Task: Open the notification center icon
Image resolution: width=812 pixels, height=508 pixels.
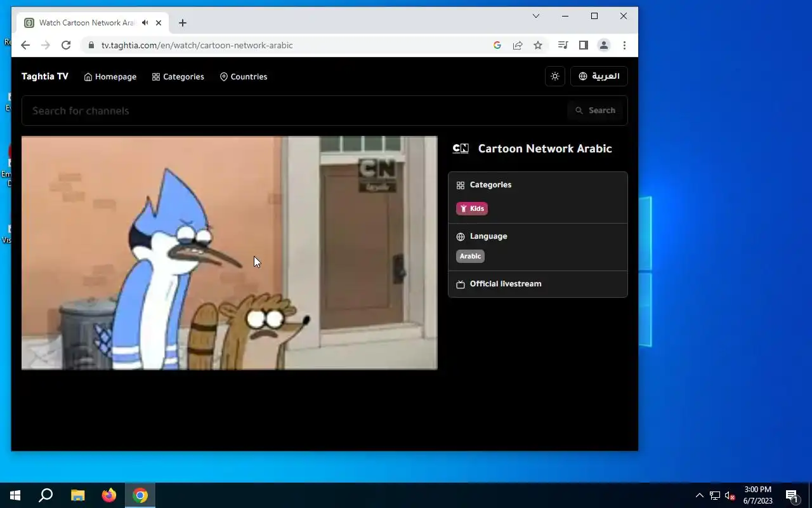Action: 792,495
